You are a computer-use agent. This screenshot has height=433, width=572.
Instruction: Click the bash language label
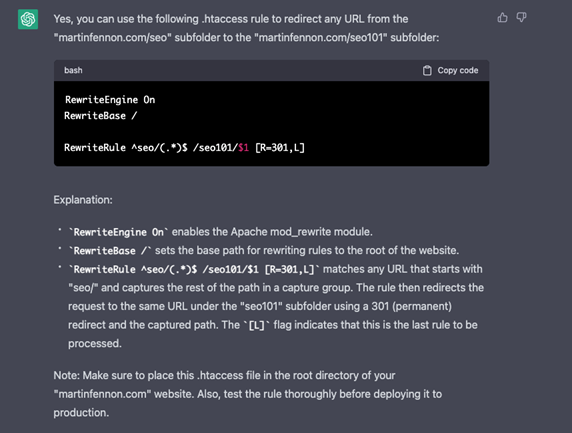coord(73,70)
